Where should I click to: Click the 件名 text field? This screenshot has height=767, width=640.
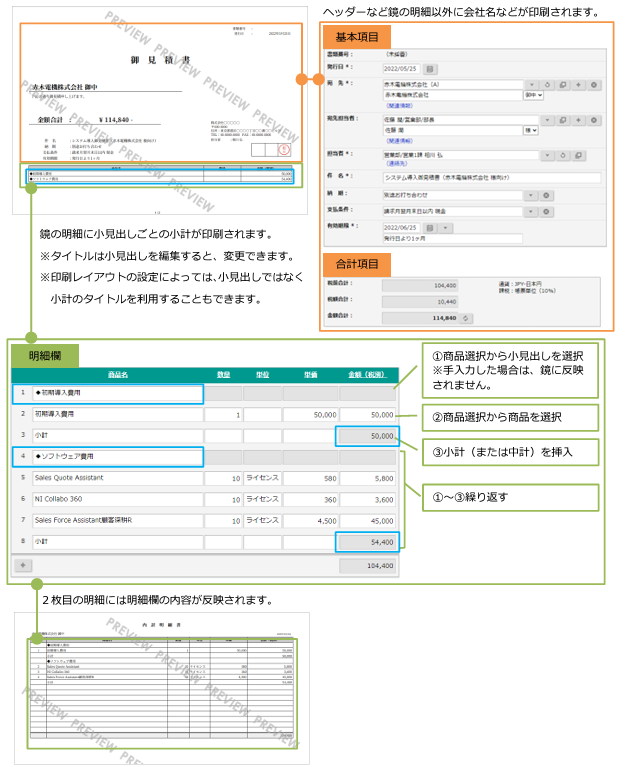click(492, 178)
